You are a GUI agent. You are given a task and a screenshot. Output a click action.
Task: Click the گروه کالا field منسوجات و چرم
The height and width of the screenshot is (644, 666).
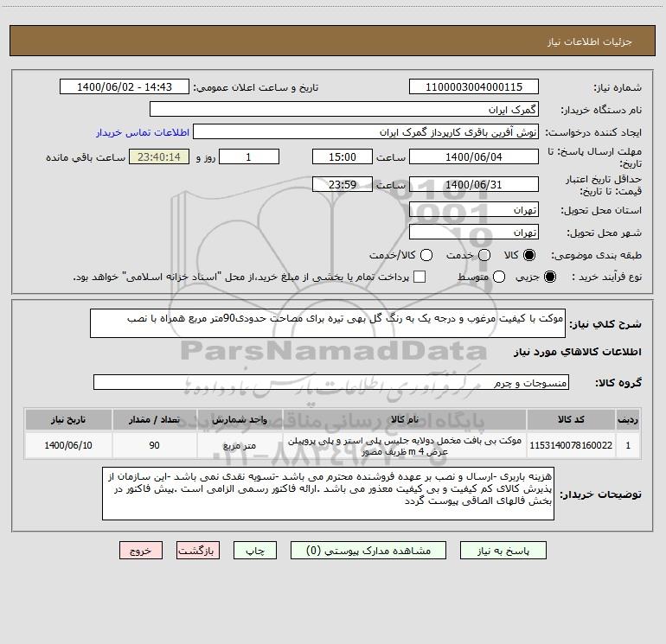tap(331, 382)
